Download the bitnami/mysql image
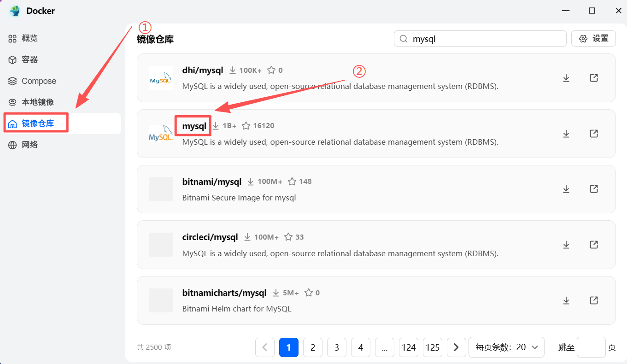Image resolution: width=627 pixels, height=364 pixels. tap(566, 189)
